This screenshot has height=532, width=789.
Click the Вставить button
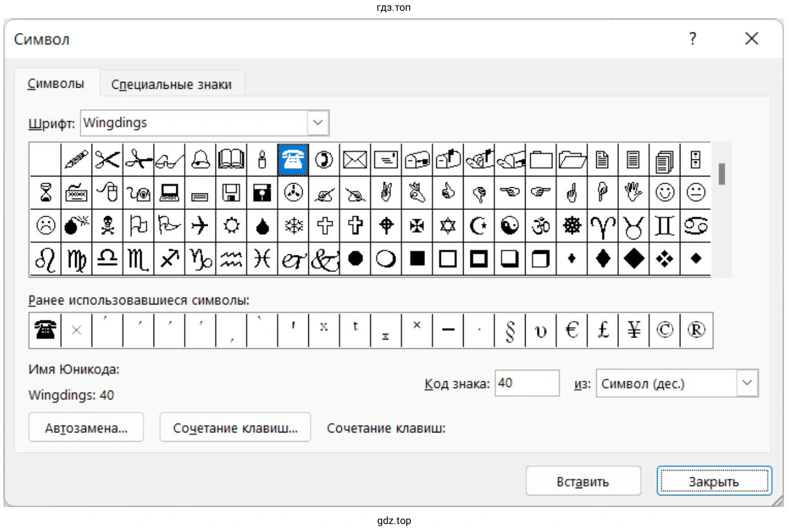click(583, 481)
